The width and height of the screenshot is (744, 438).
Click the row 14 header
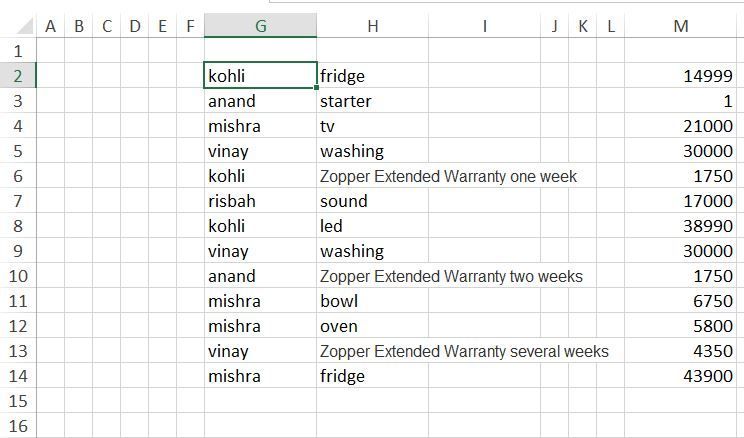click(17, 376)
